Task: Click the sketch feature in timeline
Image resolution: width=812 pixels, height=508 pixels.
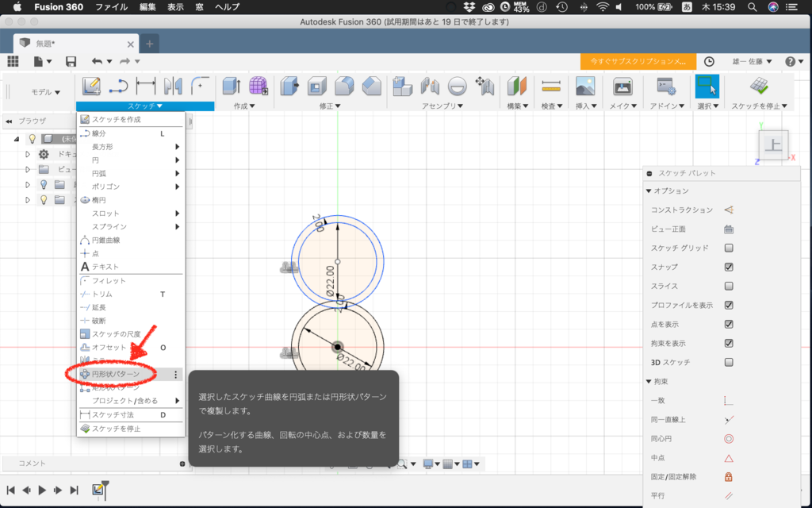Action: [98, 489]
